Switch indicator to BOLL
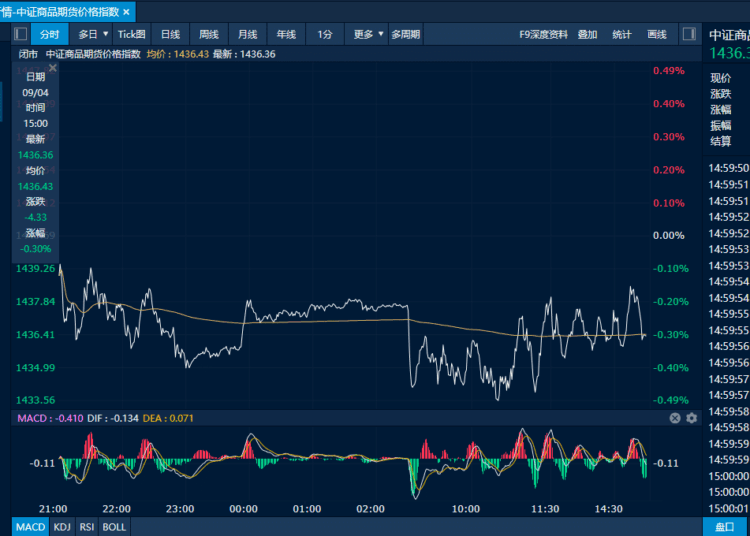The width and height of the screenshot is (750, 536). coord(114,527)
